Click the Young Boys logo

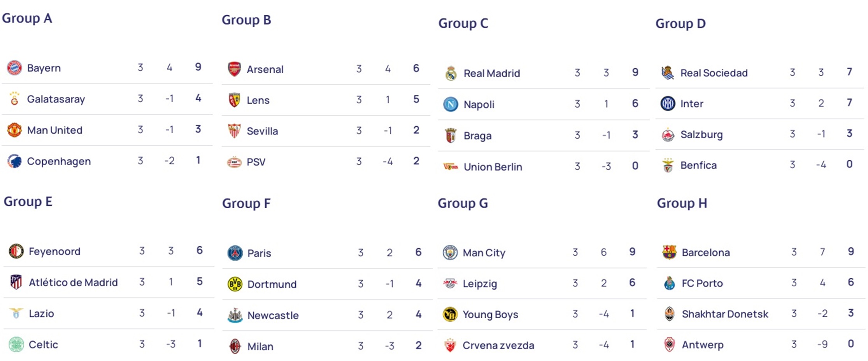click(x=450, y=314)
